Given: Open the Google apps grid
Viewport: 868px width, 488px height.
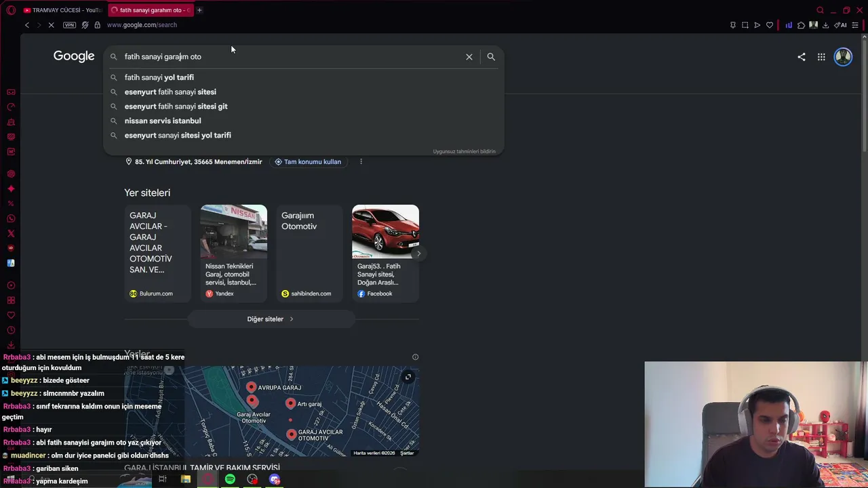Looking at the screenshot, I should point(821,57).
